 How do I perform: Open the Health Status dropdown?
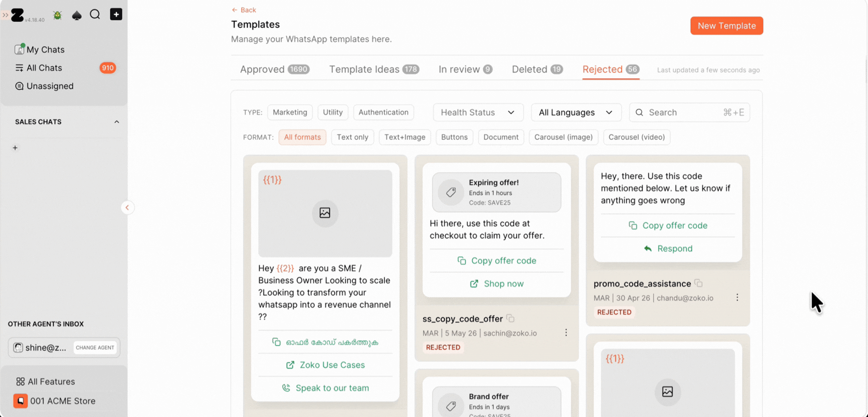tap(478, 113)
